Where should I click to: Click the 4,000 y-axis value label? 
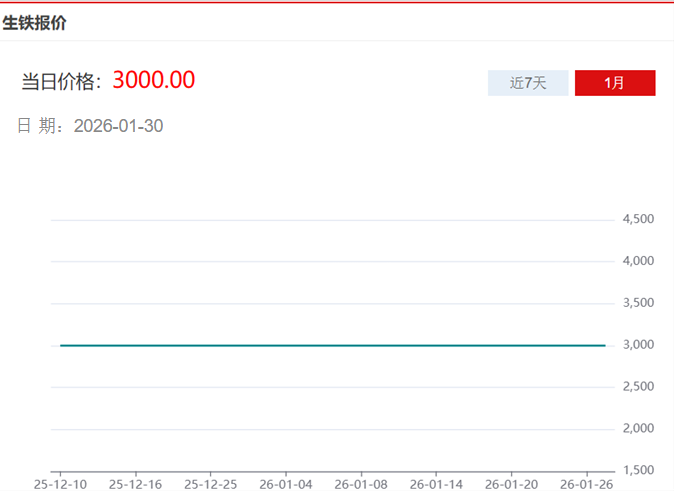[x=637, y=261]
